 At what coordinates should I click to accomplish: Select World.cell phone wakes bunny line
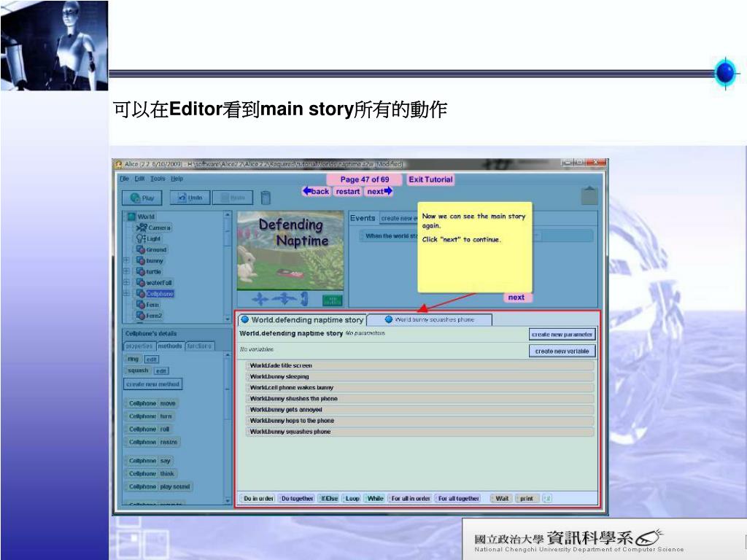click(419, 388)
